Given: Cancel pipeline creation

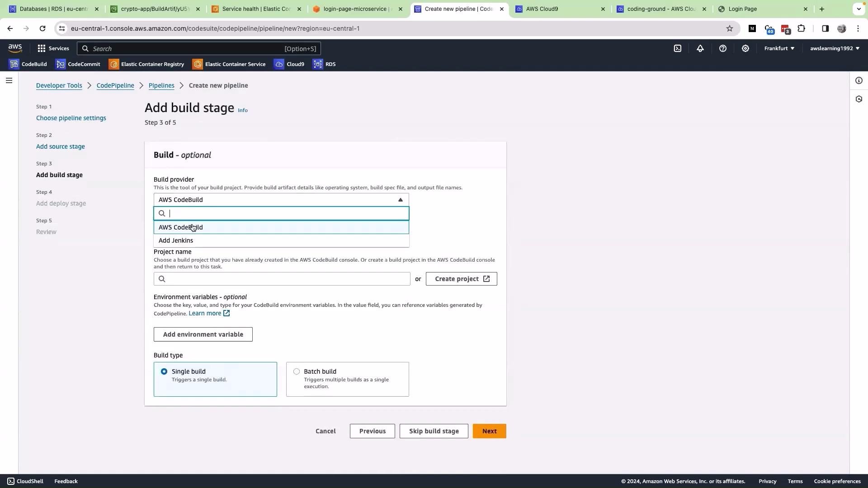Looking at the screenshot, I should (x=325, y=431).
